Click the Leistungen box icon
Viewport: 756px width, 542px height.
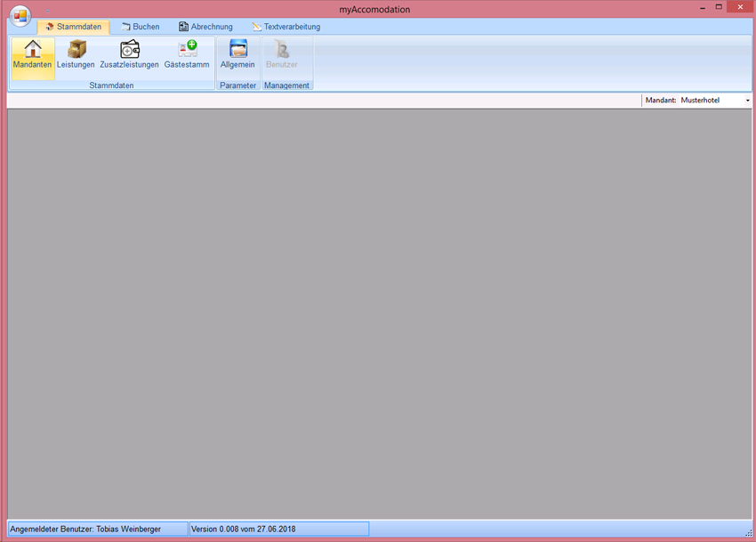point(76,55)
